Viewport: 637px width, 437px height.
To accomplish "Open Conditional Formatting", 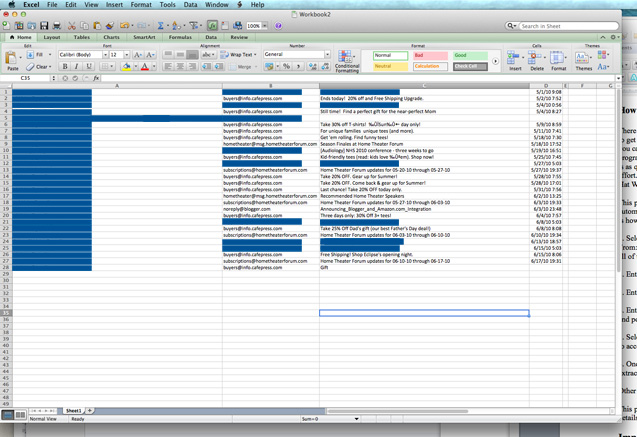I will click(x=346, y=61).
